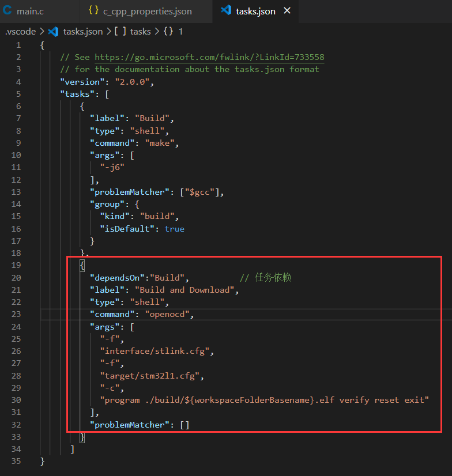
Task: Click the "-j6" argument string
Action: (112, 167)
